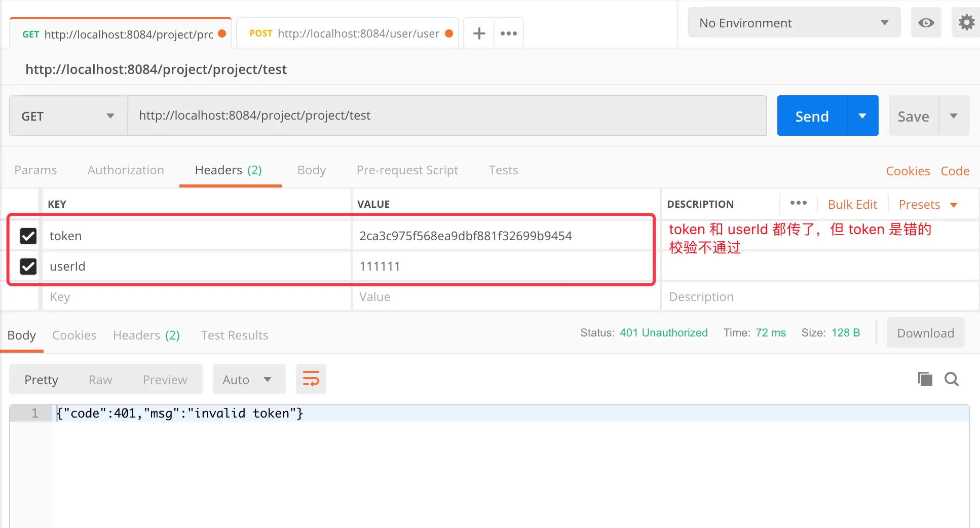Copy response body to clipboard icon
The width and height of the screenshot is (980, 528).
pyautogui.click(x=925, y=379)
